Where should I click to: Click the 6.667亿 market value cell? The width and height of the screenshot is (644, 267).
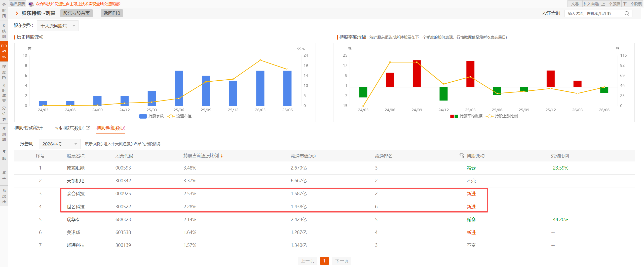click(299, 181)
